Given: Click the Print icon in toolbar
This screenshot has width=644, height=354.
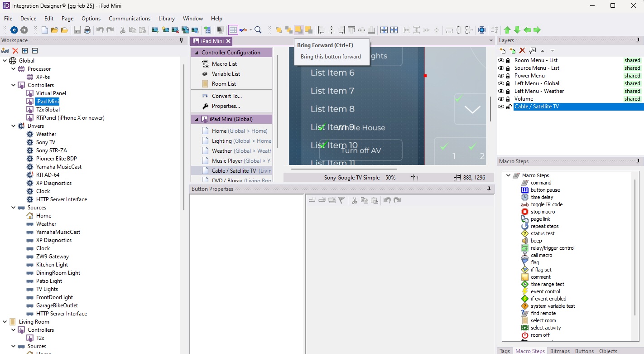Looking at the screenshot, I should click(x=87, y=30).
